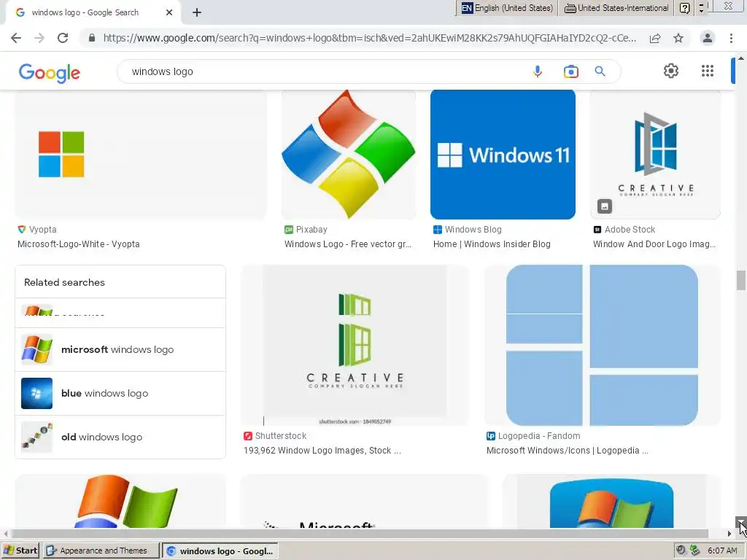Open Windows Logo - Free vector link
The width and height of the screenshot is (747, 560).
coord(348,244)
